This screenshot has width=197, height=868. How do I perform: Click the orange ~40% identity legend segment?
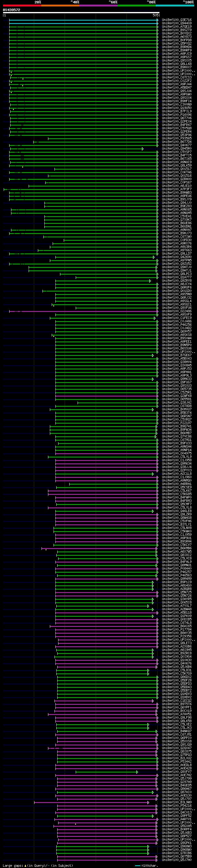(x=60, y=6)
